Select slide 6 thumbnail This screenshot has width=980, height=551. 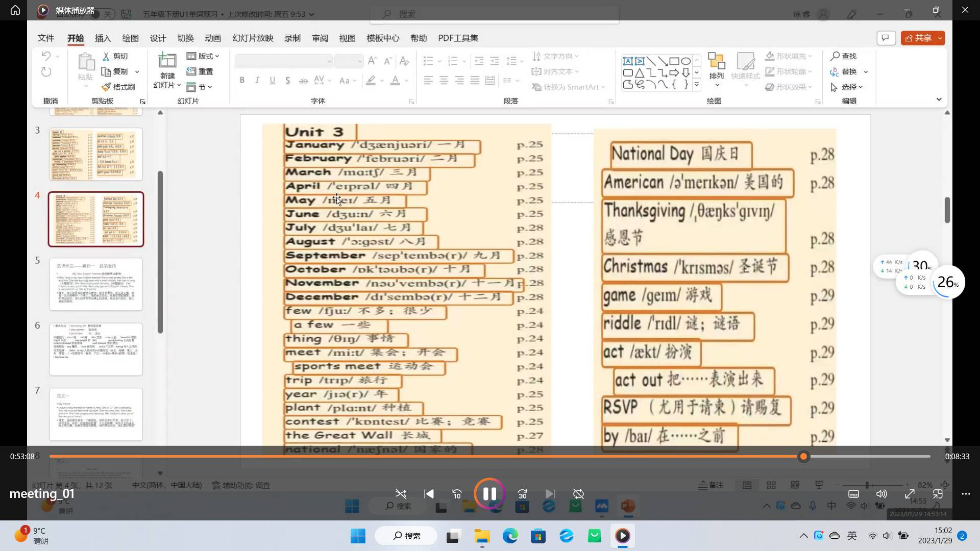[x=96, y=349]
